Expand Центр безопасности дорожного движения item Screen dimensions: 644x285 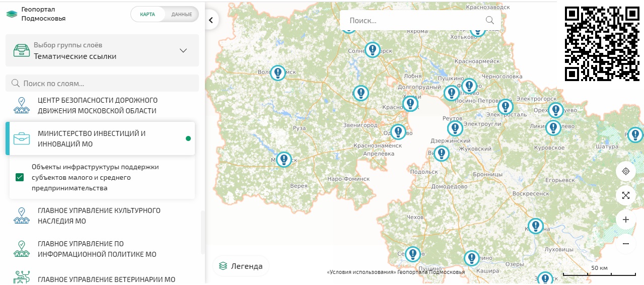pyautogui.click(x=98, y=105)
